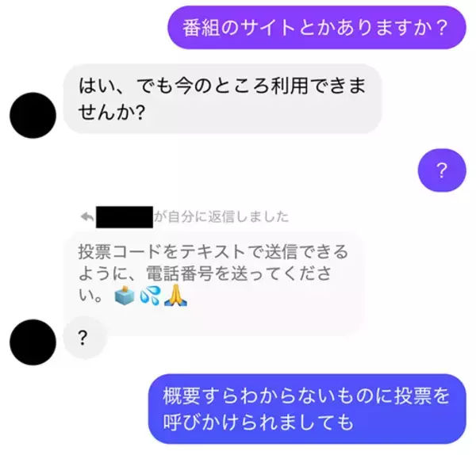The image size is (476, 455).
Task: Select the gray ? message bubble
Action: click(84, 338)
